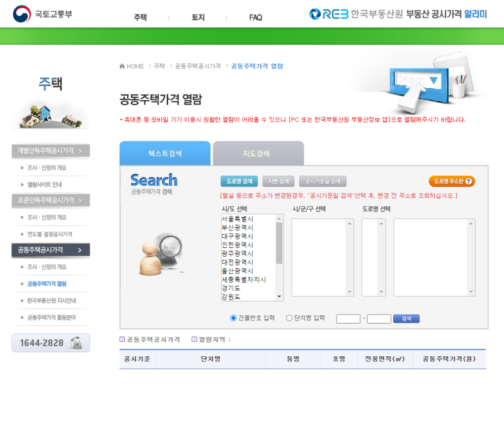
Task: Open the 도로명 주소란 help button
Action: 452,181
